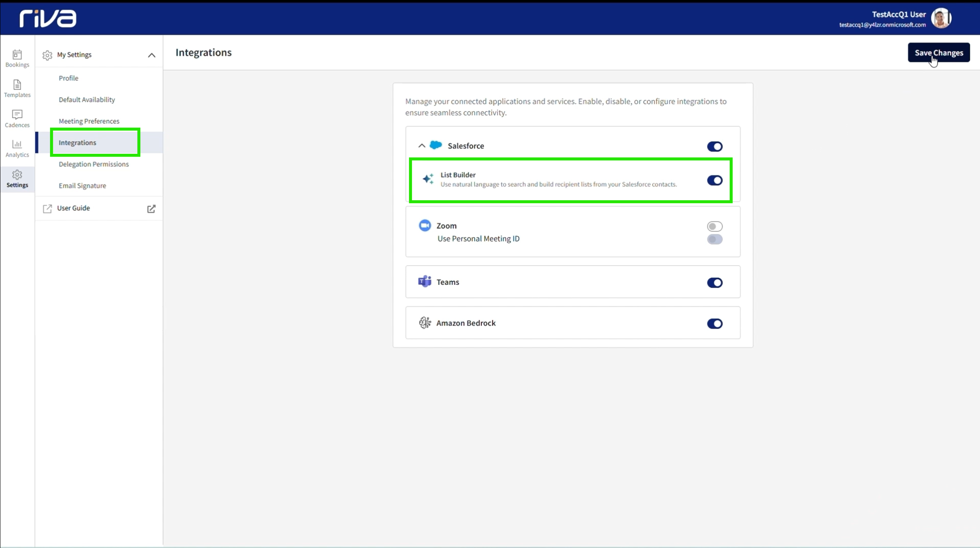Click the My Settings gear icon
This screenshot has height=548, width=980.
click(x=47, y=55)
